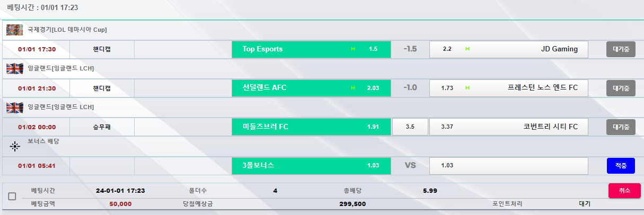Click the H handicap icon beside JD Gaming odds
Screen dimensions: 644x215
(x=467, y=49)
